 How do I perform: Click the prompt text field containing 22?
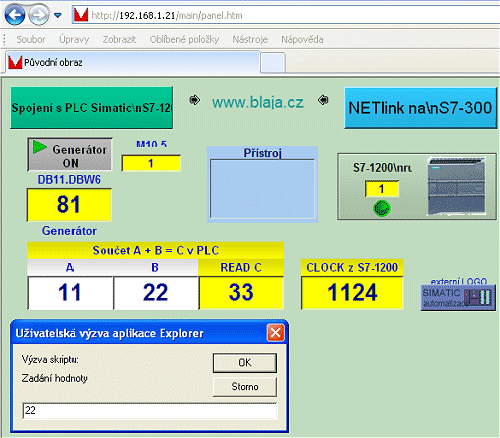[x=150, y=410]
